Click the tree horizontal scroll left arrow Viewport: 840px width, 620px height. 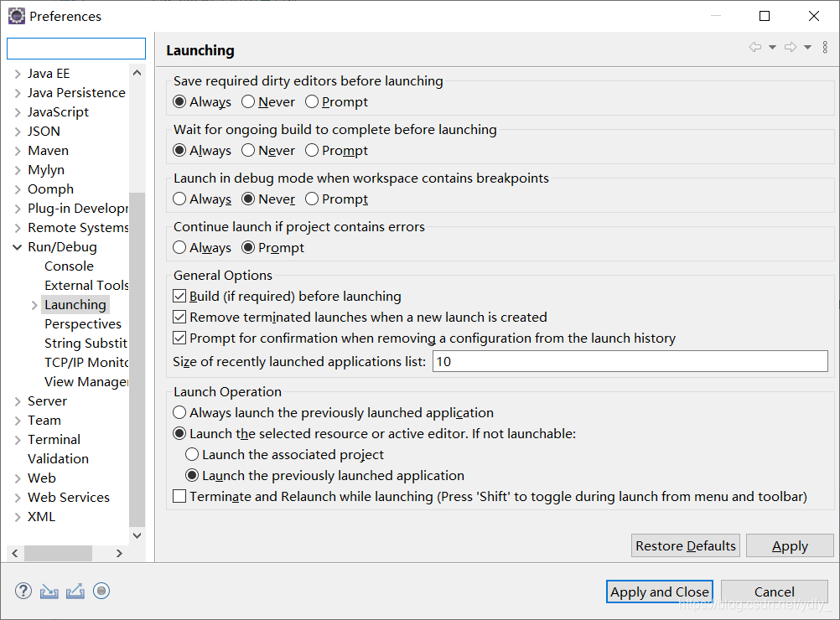coord(15,553)
